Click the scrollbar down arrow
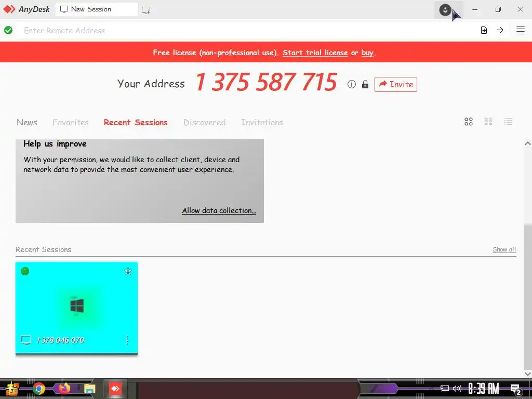Viewport: 532px width, 399px height. 528,374
